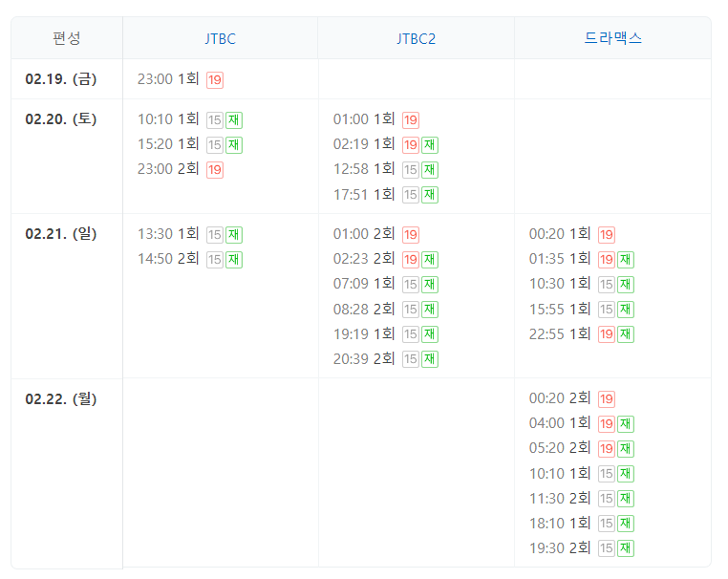Image resolution: width=728 pixels, height=579 pixels.
Task: Click the 19 badge beside 05:20 2회
Action: point(607,448)
